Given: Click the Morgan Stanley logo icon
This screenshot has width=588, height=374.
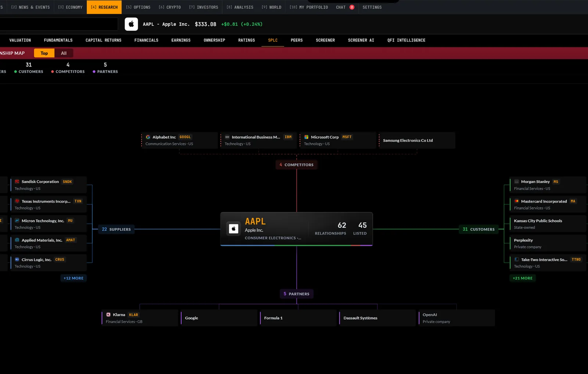Looking at the screenshot, I should tap(517, 182).
